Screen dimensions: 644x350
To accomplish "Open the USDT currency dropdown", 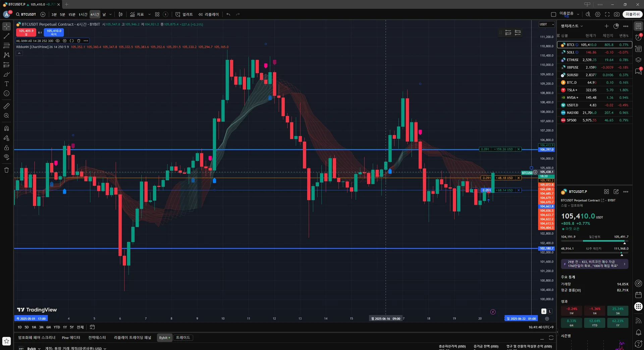I will tap(547, 24).
